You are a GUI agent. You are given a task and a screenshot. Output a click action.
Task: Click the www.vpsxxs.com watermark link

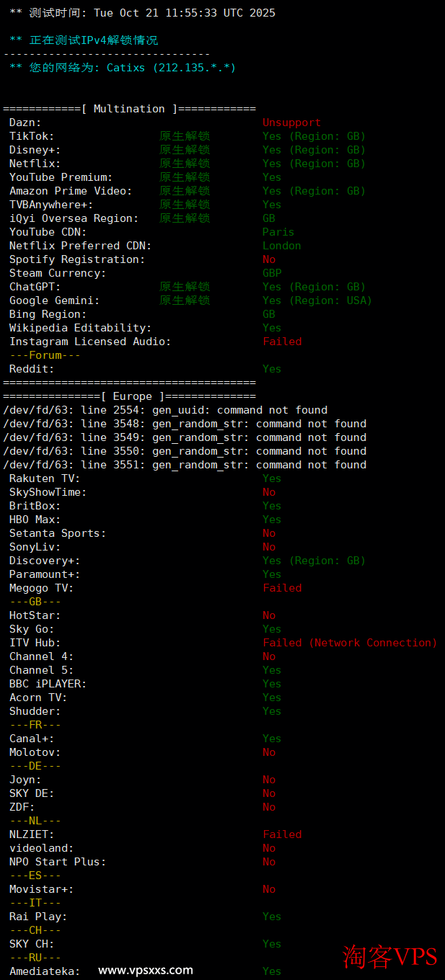tap(145, 970)
